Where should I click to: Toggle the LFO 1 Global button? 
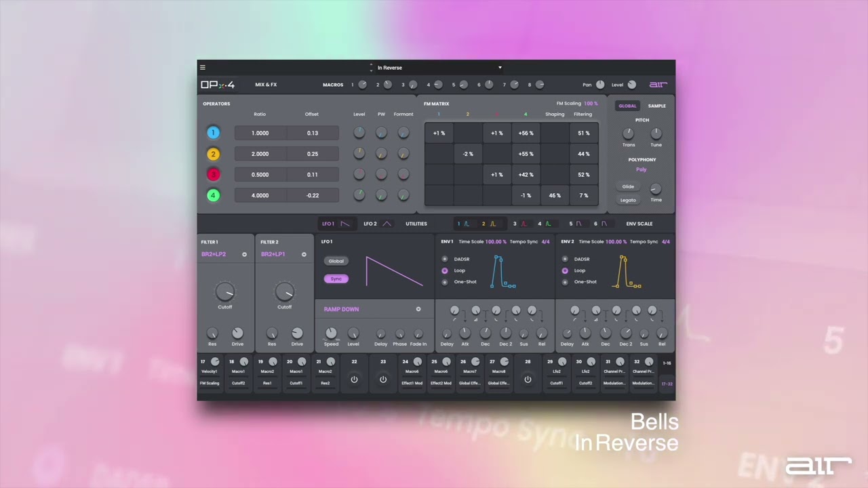coord(336,261)
